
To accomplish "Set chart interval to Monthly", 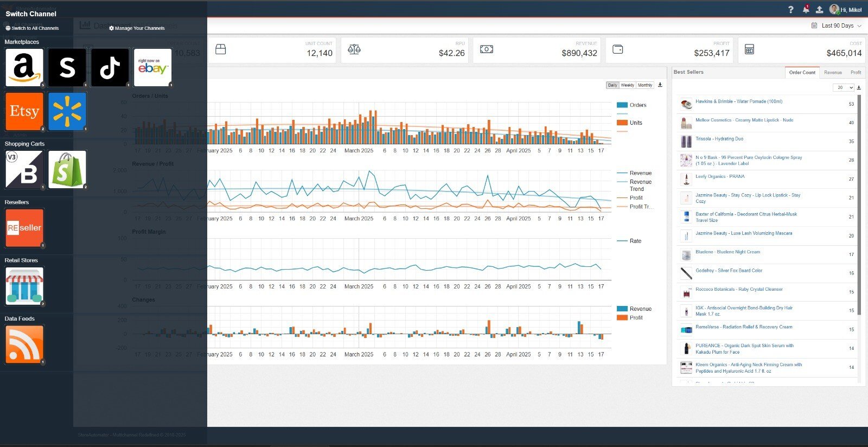I will coord(645,85).
